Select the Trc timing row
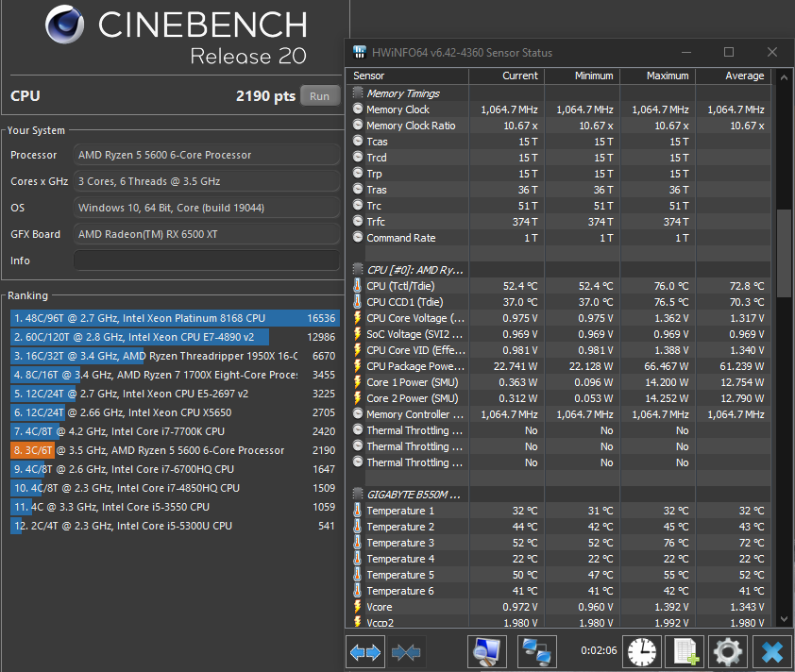 click(559, 206)
